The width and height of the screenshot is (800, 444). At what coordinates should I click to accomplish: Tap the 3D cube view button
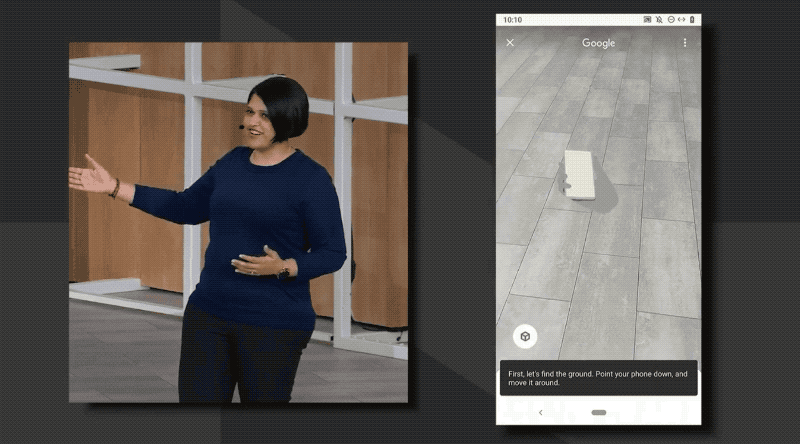pos(525,336)
